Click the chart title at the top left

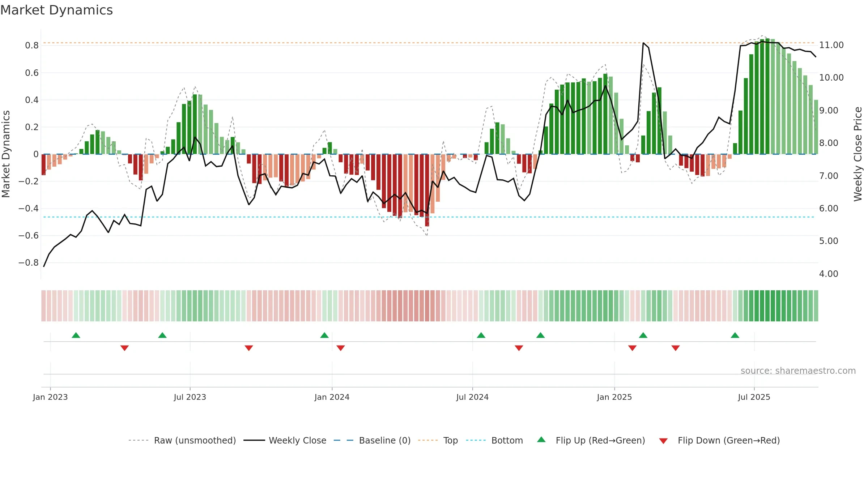(56, 10)
